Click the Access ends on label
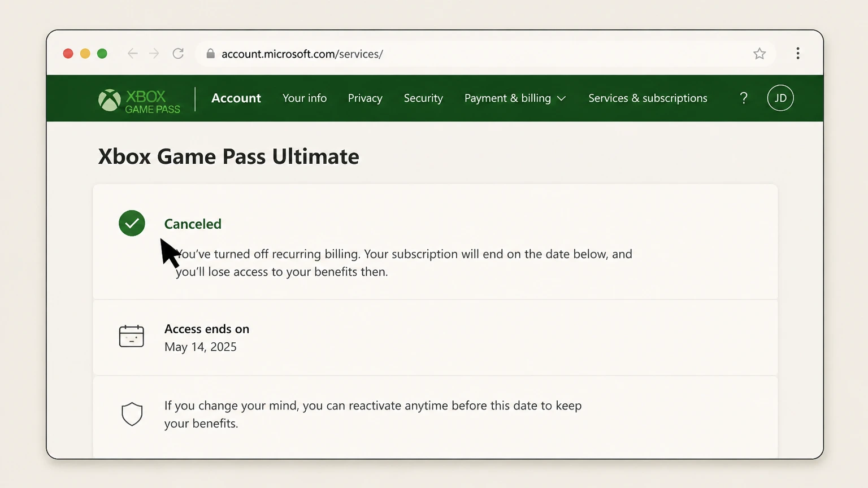Viewport: 868px width, 488px height. [x=207, y=329]
